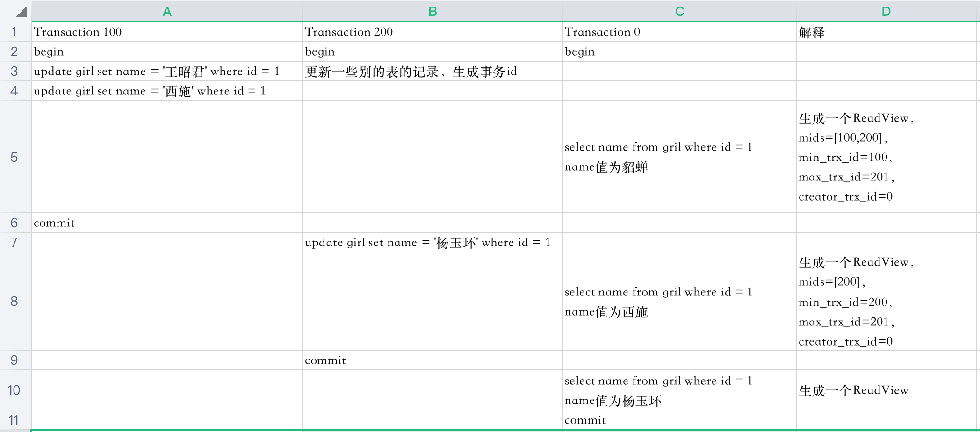Select row number 5
This screenshot has width=980, height=432.
pyautogui.click(x=14, y=157)
